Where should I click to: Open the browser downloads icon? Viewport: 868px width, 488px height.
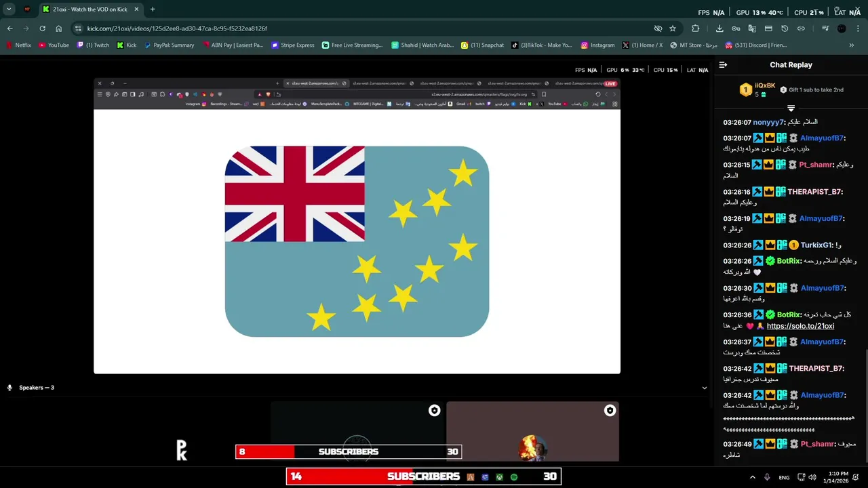pos(719,28)
